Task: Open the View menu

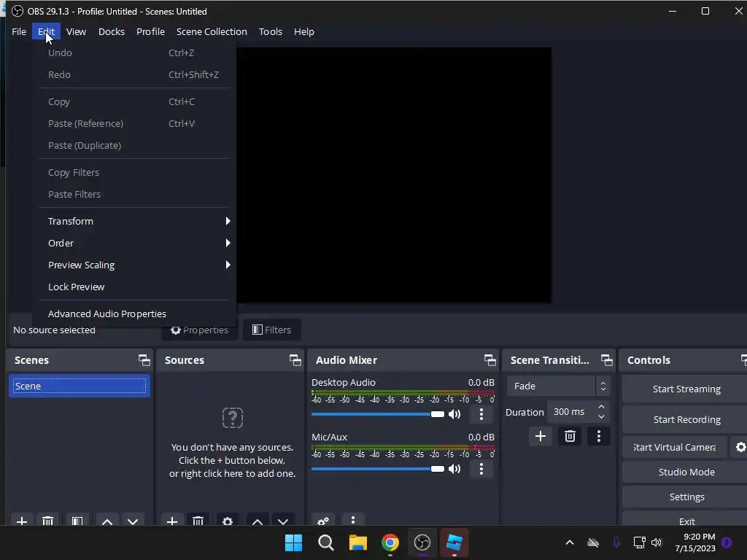Action: pyautogui.click(x=76, y=31)
